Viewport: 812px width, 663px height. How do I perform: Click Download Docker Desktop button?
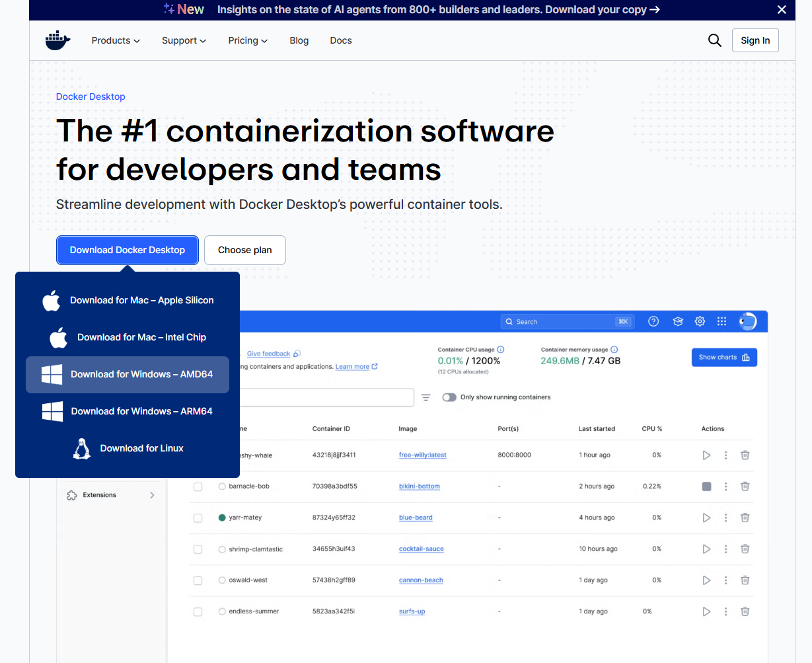click(128, 250)
